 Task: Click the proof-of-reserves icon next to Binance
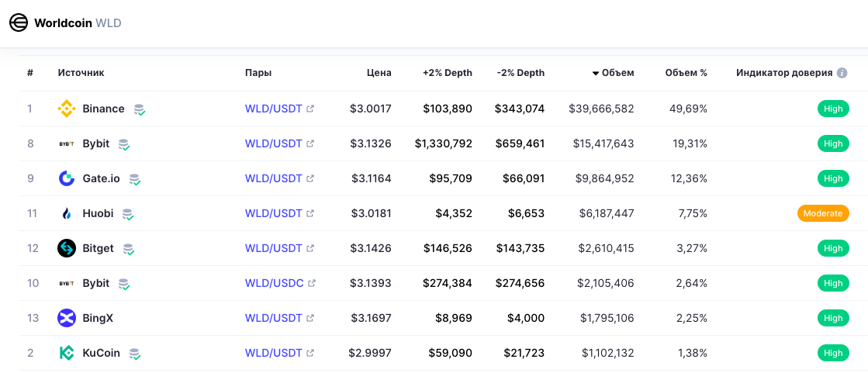pyautogui.click(x=140, y=110)
